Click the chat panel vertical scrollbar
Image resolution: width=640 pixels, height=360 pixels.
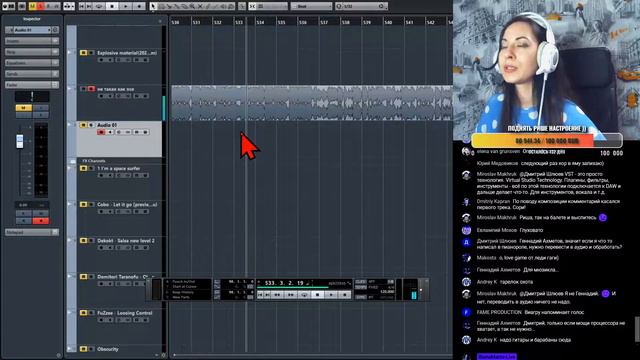coord(637,329)
